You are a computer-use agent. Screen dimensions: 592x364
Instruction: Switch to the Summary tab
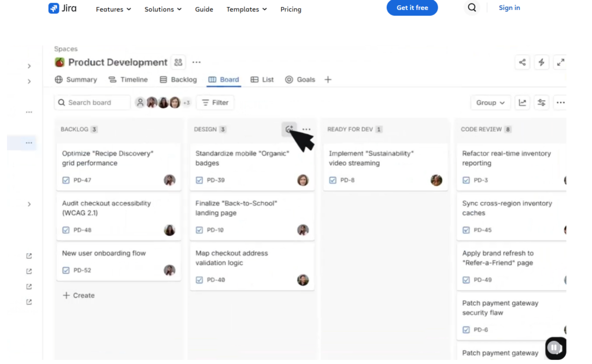click(76, 80)
